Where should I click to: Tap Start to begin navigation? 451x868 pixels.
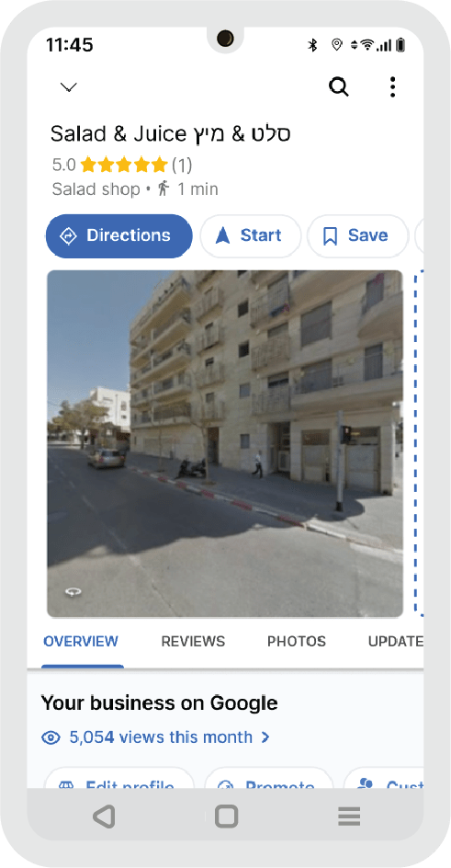point(251,235)
